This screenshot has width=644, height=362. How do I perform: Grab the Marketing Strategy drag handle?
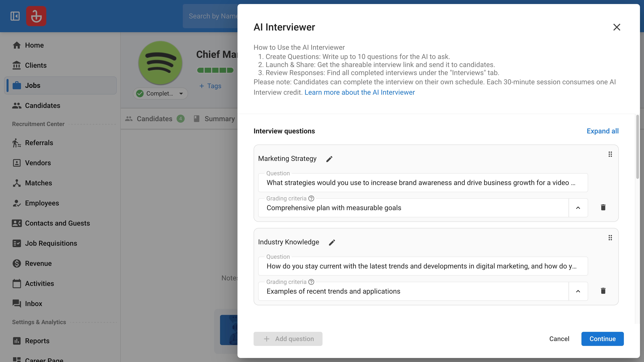pos(610,154)
